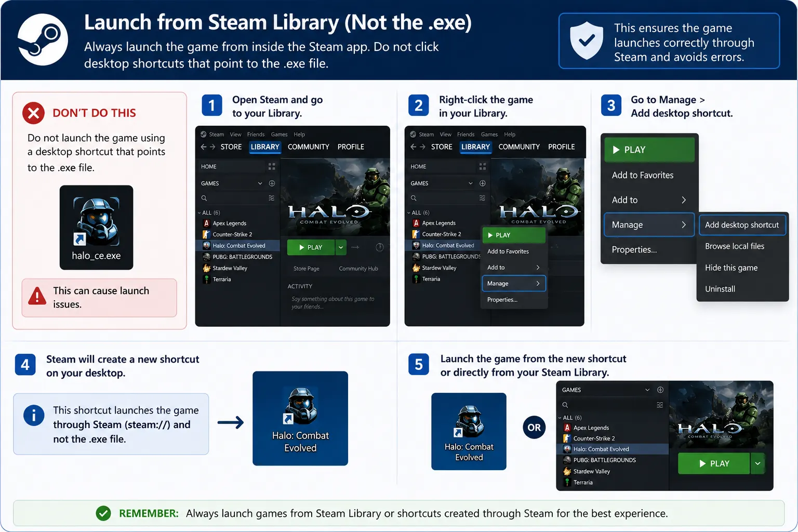Screen dimensions: 798x532
Task: Open filter sliders icon in step 1 library
Action: tap(272, 198)
